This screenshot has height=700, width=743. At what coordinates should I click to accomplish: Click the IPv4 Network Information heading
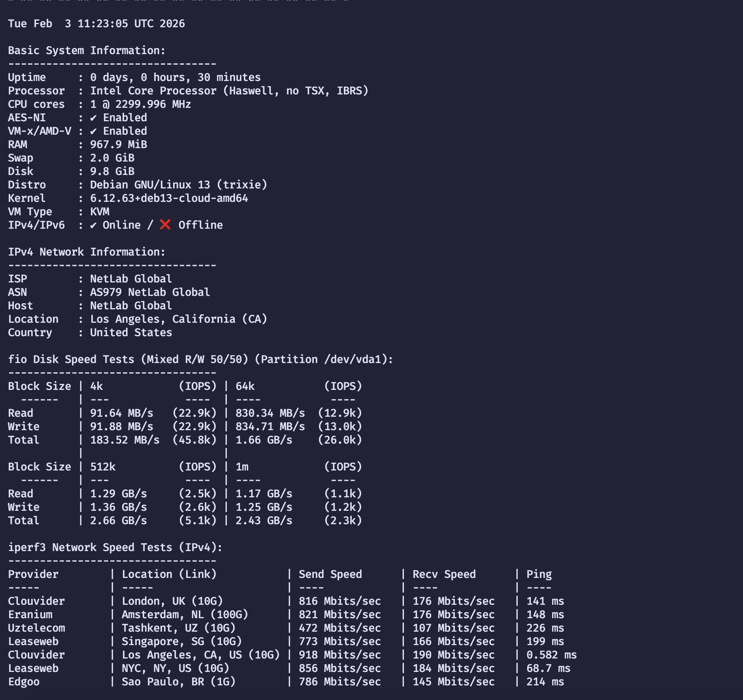(x=87, y=252)
